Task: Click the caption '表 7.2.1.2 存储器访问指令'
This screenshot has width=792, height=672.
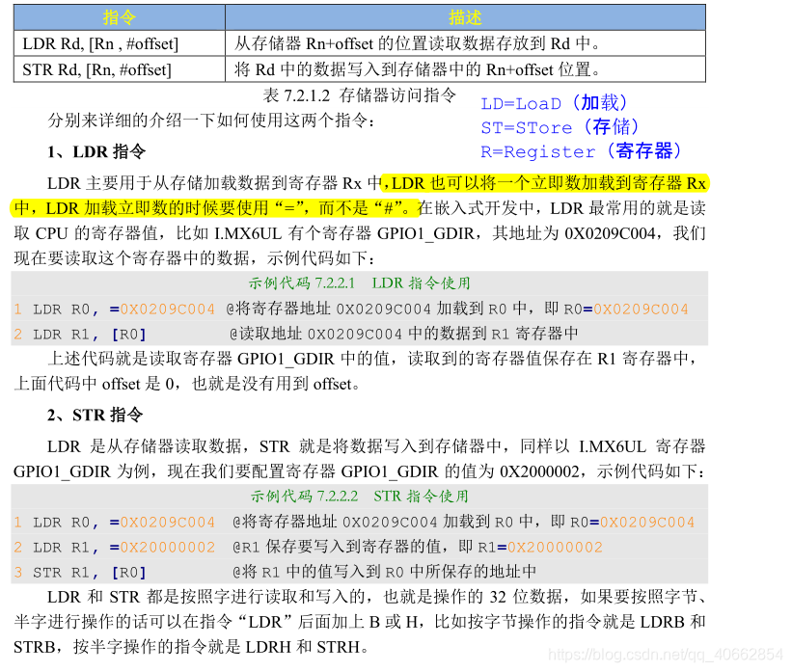Action: 360,94
